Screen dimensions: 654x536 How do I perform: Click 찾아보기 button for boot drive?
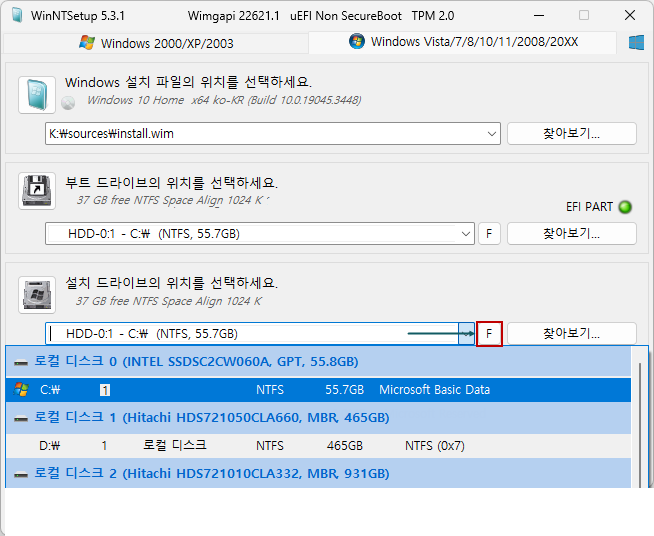pos(571,234)
